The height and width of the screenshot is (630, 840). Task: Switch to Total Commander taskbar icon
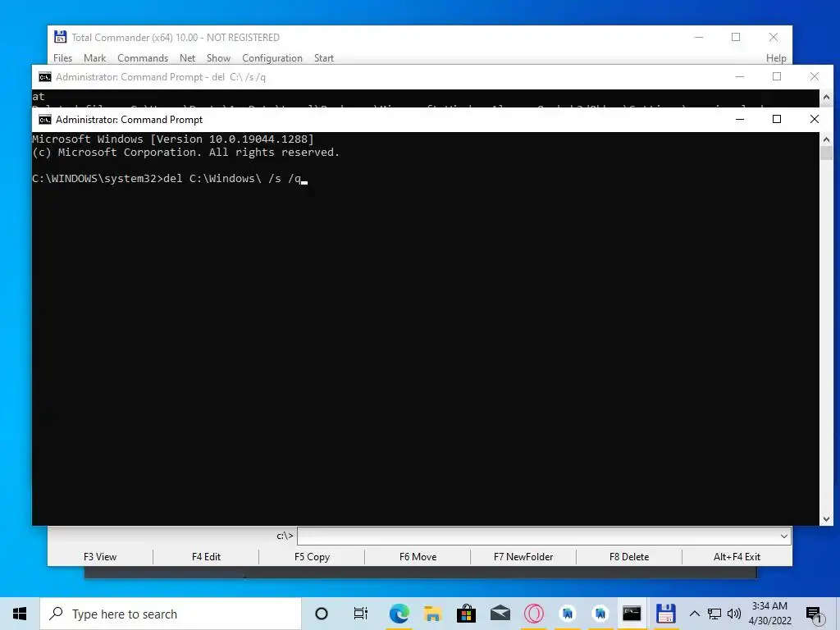[665, 614]
